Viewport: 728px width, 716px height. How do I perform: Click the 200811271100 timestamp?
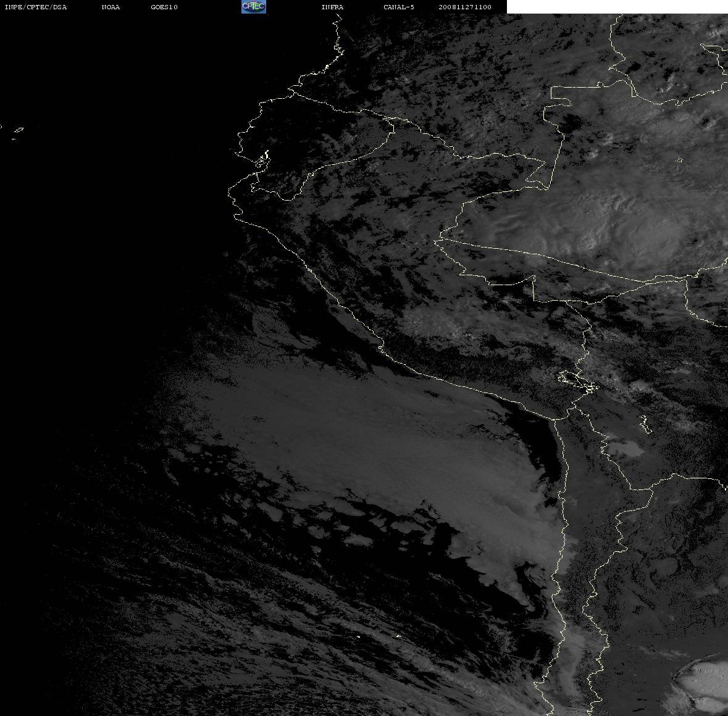[465, 7]
